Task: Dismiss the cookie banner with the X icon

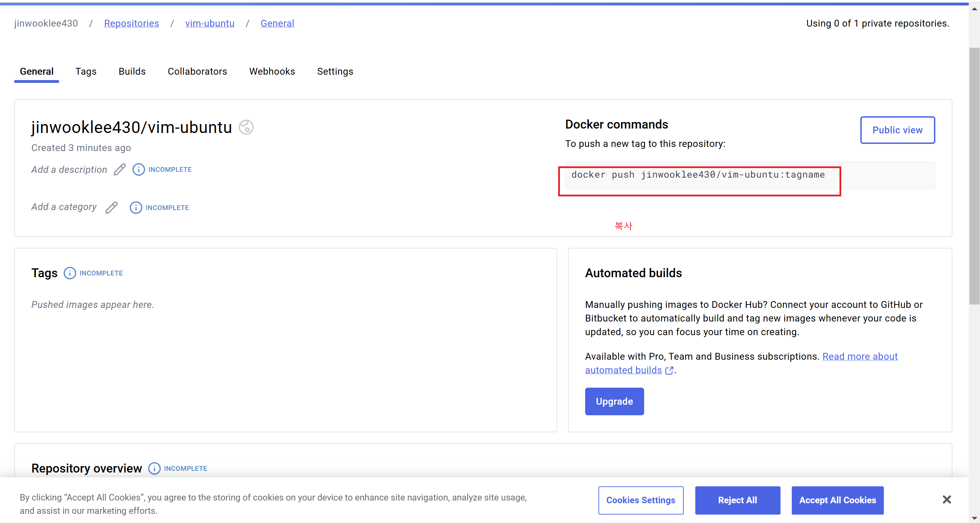Action: tap(947, 499)
